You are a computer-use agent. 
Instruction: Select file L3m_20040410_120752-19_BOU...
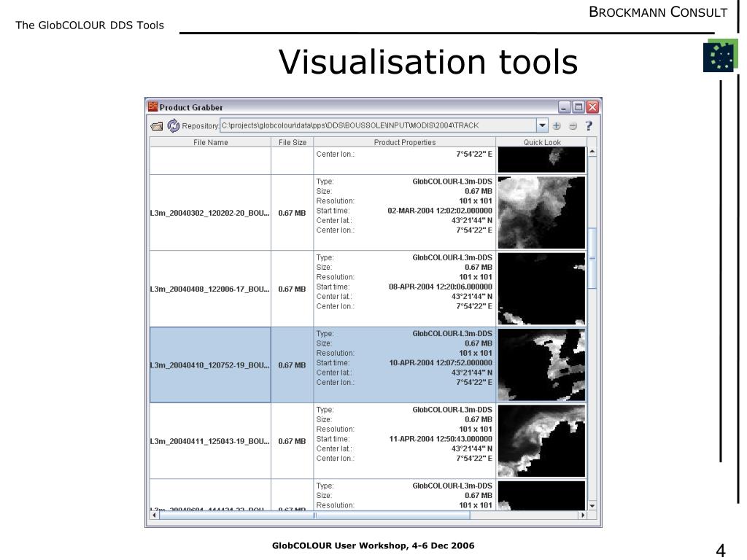209,365
